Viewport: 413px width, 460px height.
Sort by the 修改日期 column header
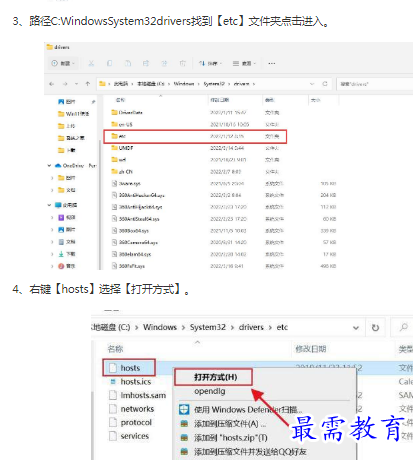311,349
